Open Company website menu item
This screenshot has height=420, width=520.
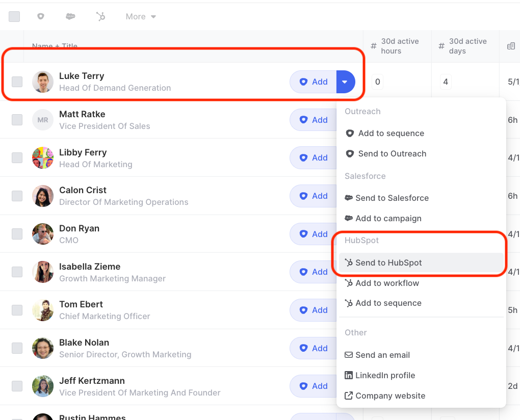point(421,396)
